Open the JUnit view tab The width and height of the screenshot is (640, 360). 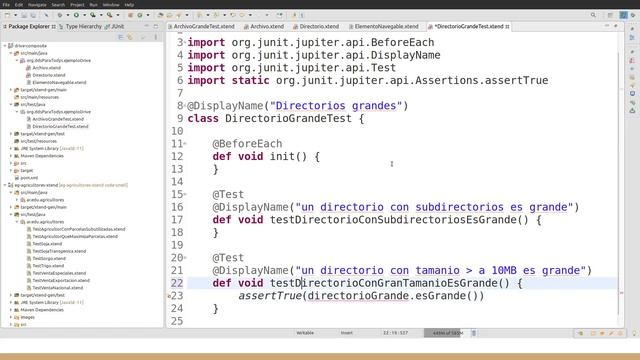point(115,27)
